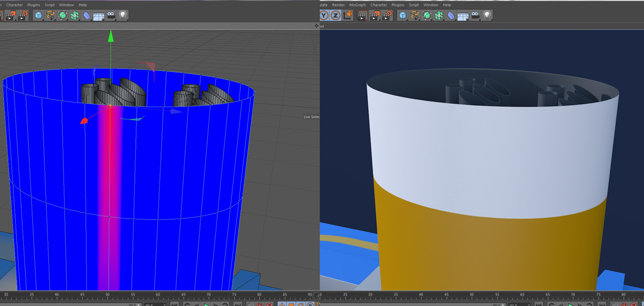Click the Spline Pen tool in left toolbar
Screen dimensions: 644x306
pyautogui.click(x=50, y=16)
